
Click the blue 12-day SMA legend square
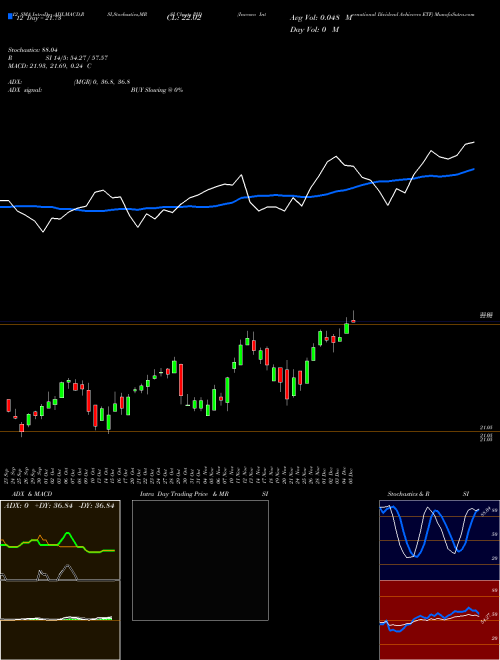pos(10,16)
